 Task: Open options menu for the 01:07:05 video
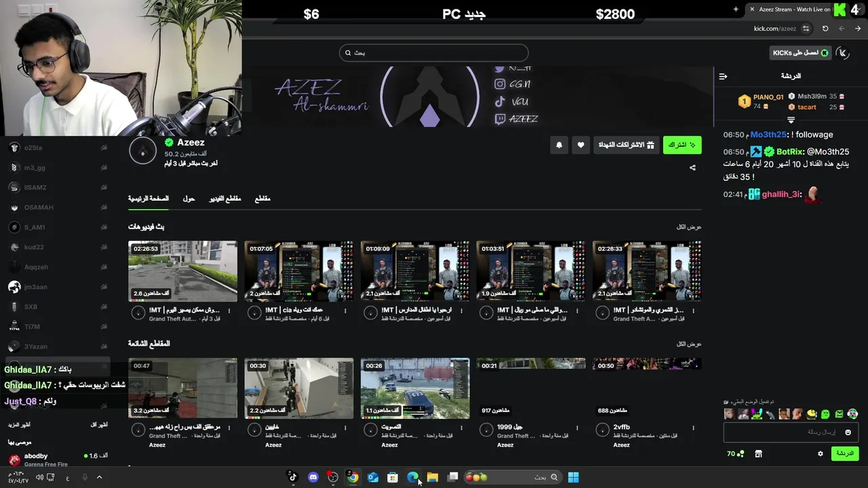click(x=345, y=311)
